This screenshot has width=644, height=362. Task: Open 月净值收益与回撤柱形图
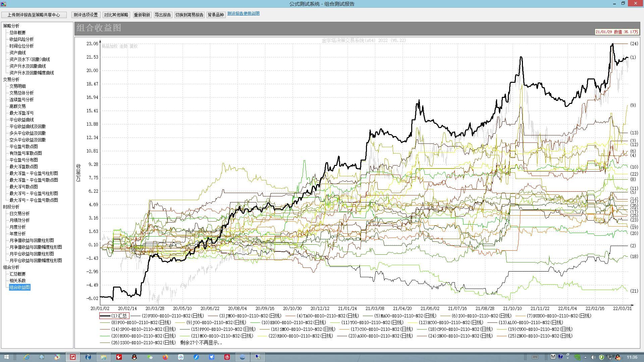(32, 240)
